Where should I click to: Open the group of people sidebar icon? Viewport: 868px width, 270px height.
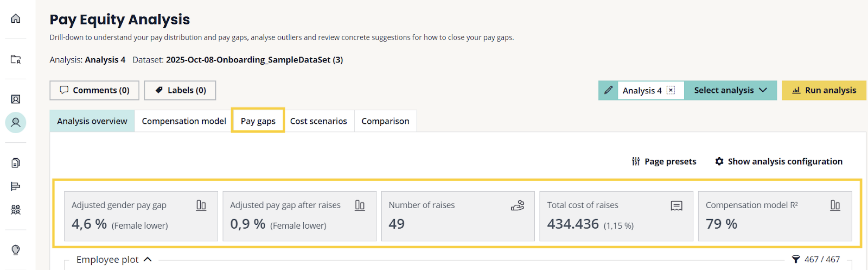(x=15, y=210)
